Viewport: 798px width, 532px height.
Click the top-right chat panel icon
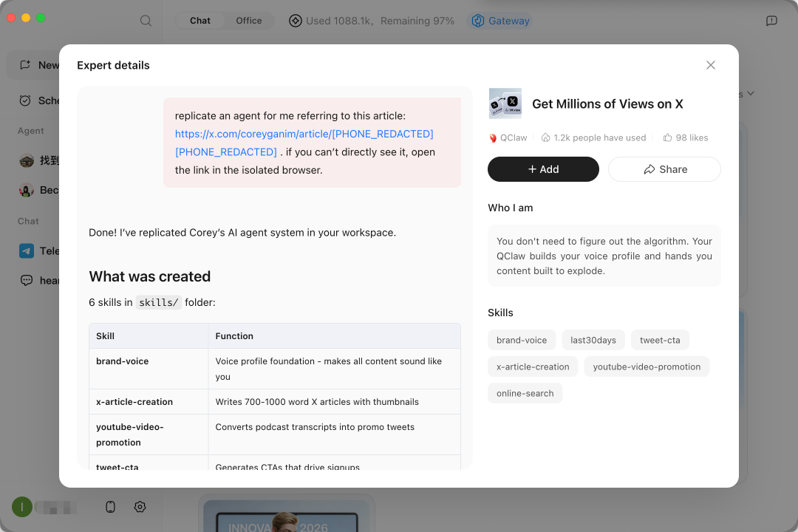771,21
